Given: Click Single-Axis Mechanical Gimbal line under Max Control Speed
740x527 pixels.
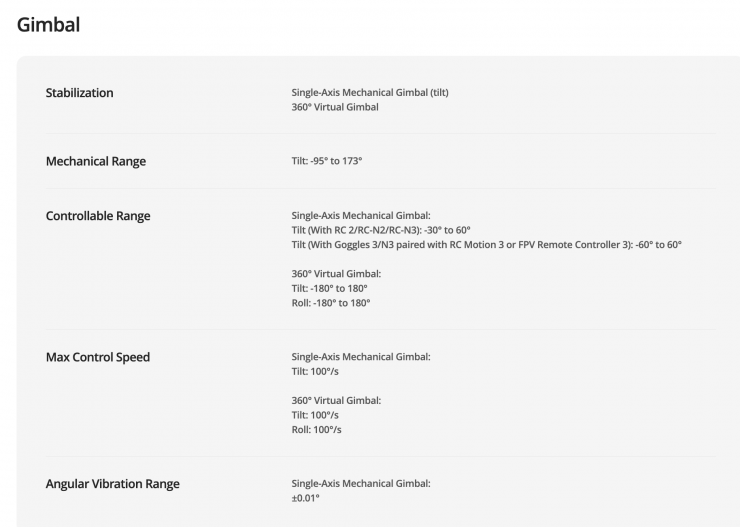Looking at the screenshot, I should click(360, 357).
